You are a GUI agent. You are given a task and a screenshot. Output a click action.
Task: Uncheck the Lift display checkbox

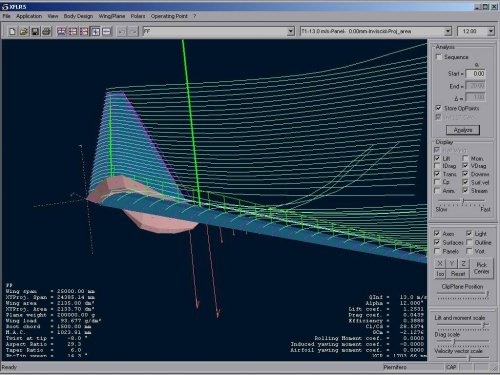click(437, 158)
